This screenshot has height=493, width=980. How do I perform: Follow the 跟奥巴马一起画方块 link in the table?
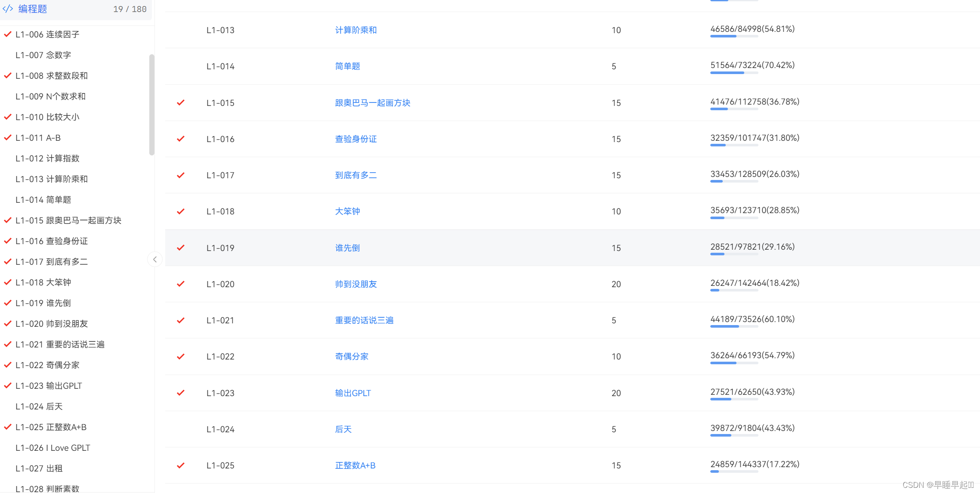373,103
